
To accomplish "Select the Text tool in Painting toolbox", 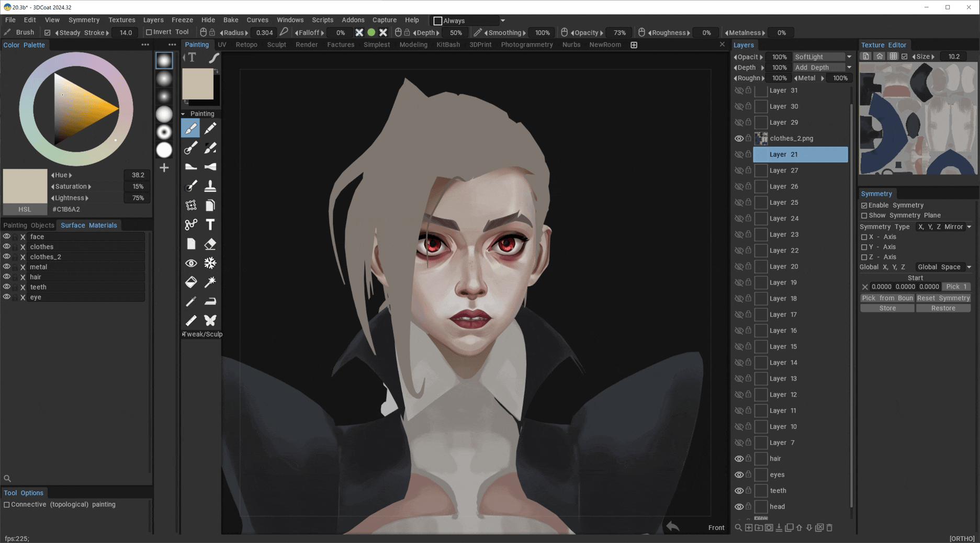I will point(210,224).
